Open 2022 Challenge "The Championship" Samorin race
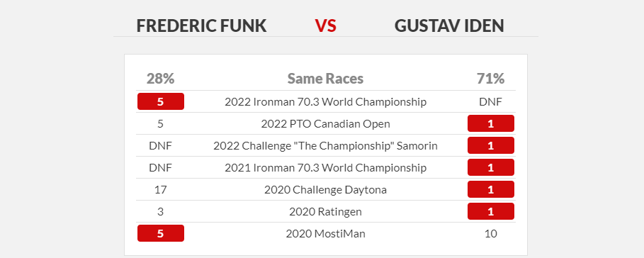The image size is (644, 258). pyautogui.click(x=325, y=146)
